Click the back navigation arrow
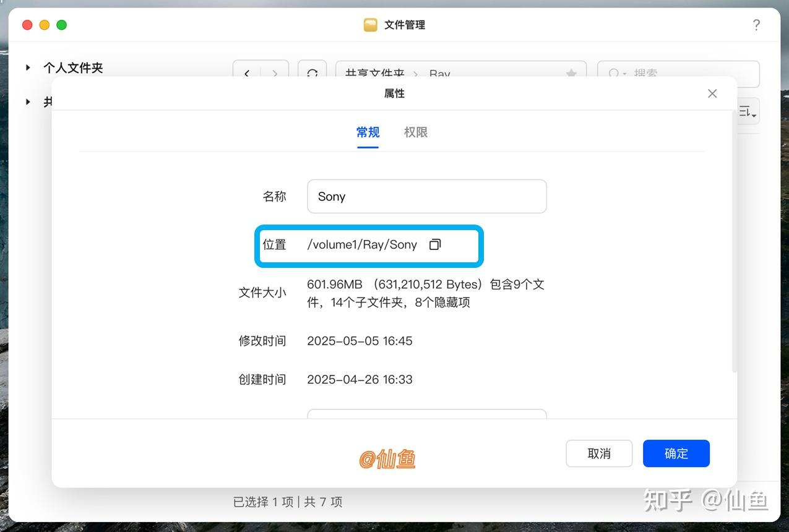The height and width of the screenshot is (532, 789). pos(247,73)
